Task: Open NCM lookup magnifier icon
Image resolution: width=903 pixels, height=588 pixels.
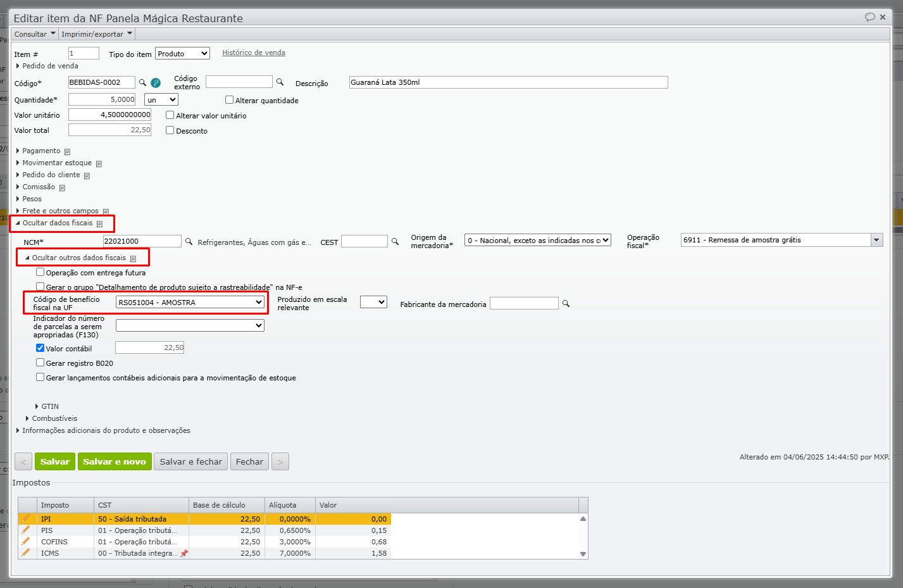Action: (x=189, y=241)
